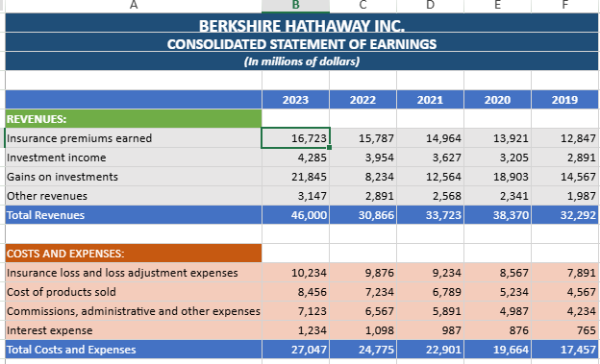Viewport: 600px width, 364px height.
Task: Select cell with value 4,987
Action: [497, 311]
